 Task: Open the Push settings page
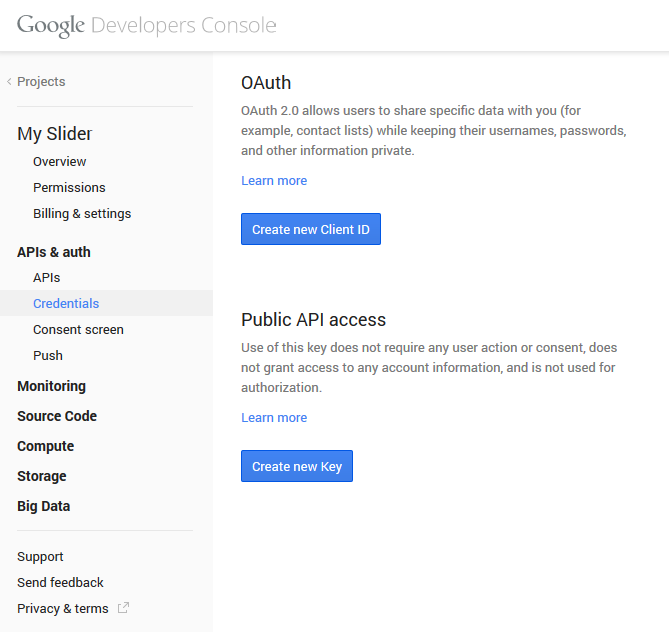[x=48, y=355]
